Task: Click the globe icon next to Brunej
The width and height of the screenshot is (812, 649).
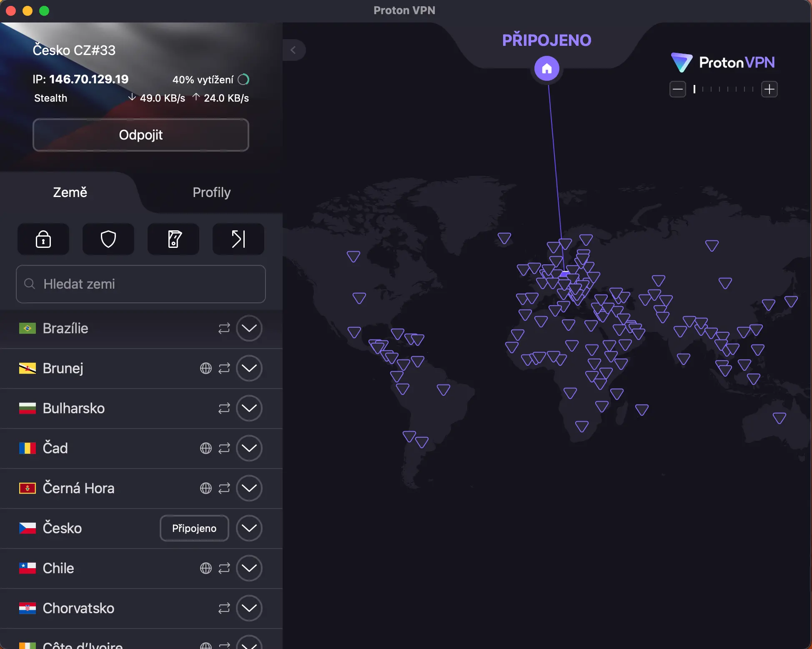Action: [206, 368]
